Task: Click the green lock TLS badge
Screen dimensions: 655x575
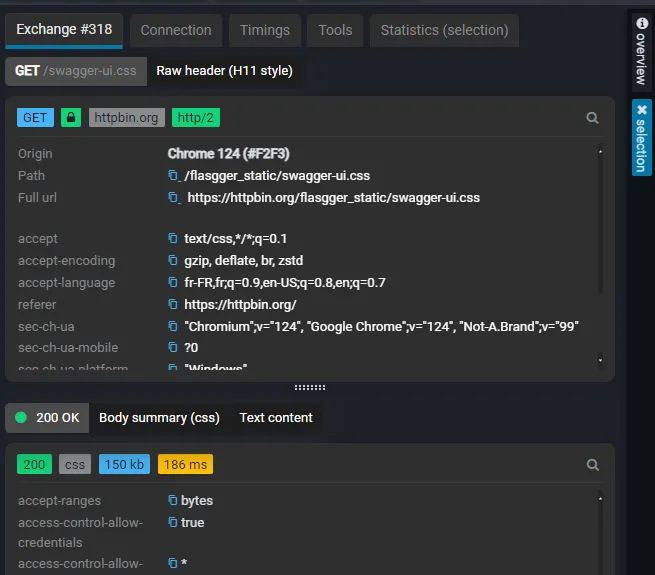Action: tap(71, 117)
